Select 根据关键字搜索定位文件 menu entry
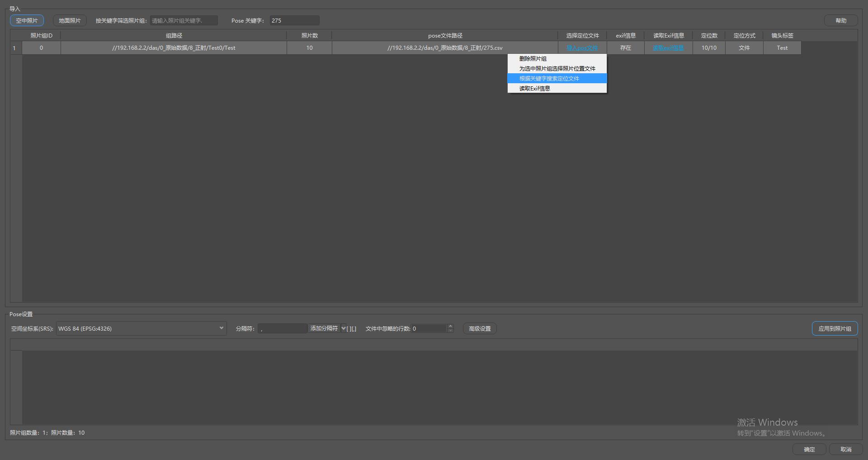 (x=557, y=79)
